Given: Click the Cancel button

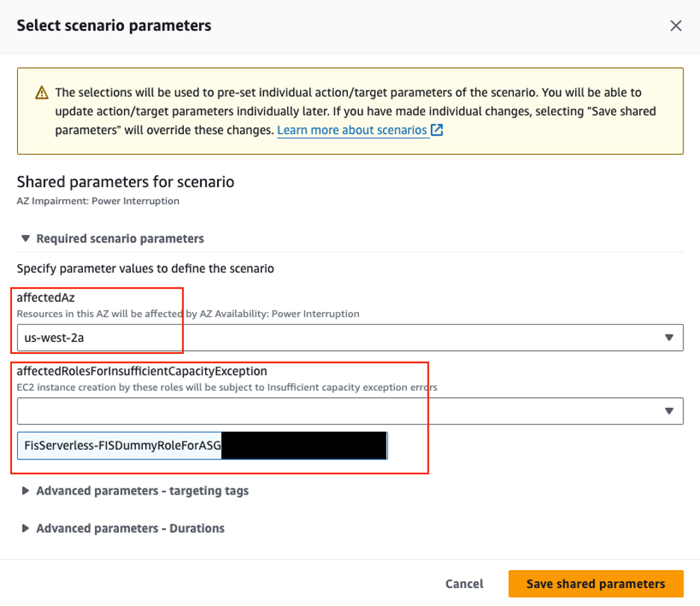Looking at the screenshot, I should point(464,584).
